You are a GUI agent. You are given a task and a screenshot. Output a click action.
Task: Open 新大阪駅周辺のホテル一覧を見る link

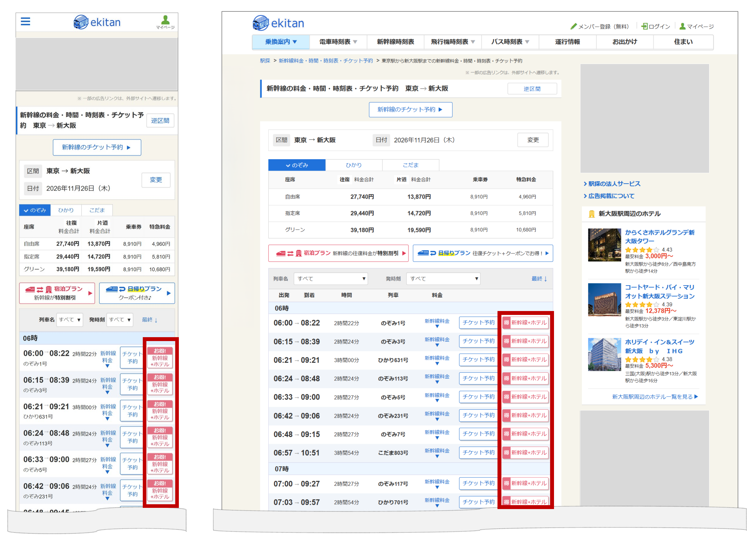655,397
